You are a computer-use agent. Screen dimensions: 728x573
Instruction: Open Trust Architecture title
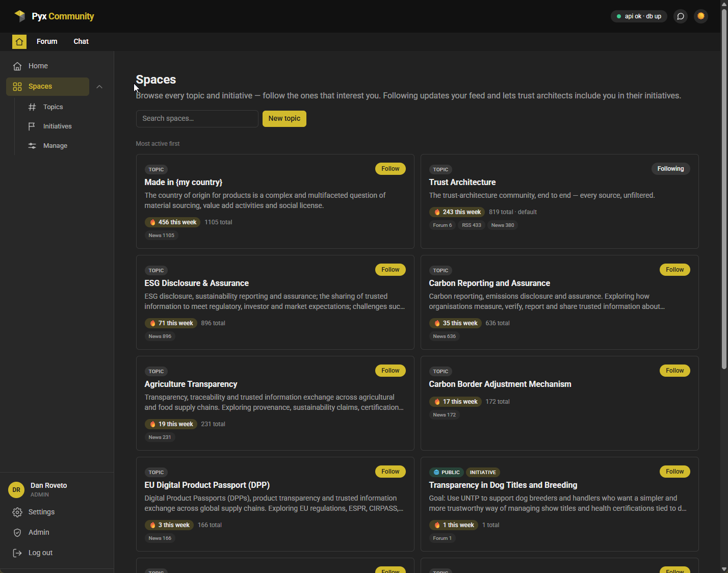pos(462,183)
